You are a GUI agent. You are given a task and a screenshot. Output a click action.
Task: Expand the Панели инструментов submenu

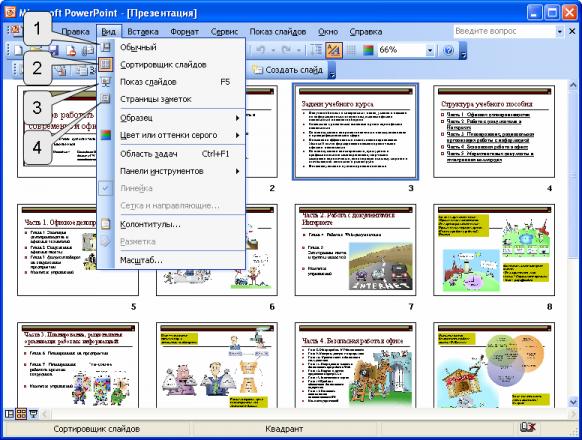pos(237,171)
